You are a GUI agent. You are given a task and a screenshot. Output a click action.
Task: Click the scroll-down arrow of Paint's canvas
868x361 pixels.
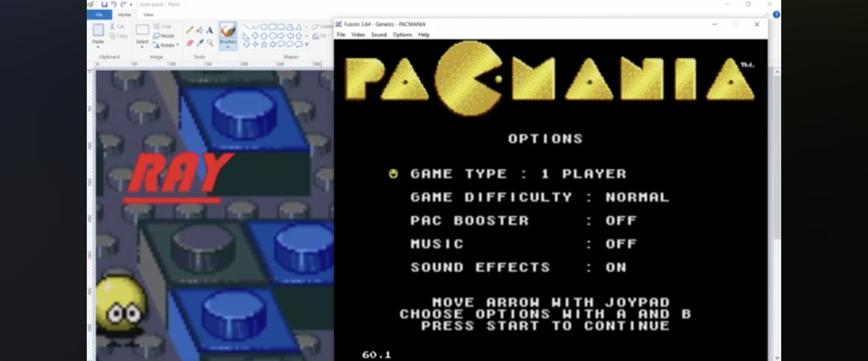tap(777, 357)
